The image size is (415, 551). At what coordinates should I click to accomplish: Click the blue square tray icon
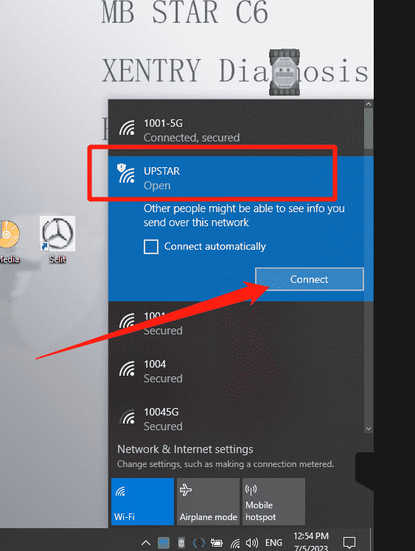(x=163, y=543)
